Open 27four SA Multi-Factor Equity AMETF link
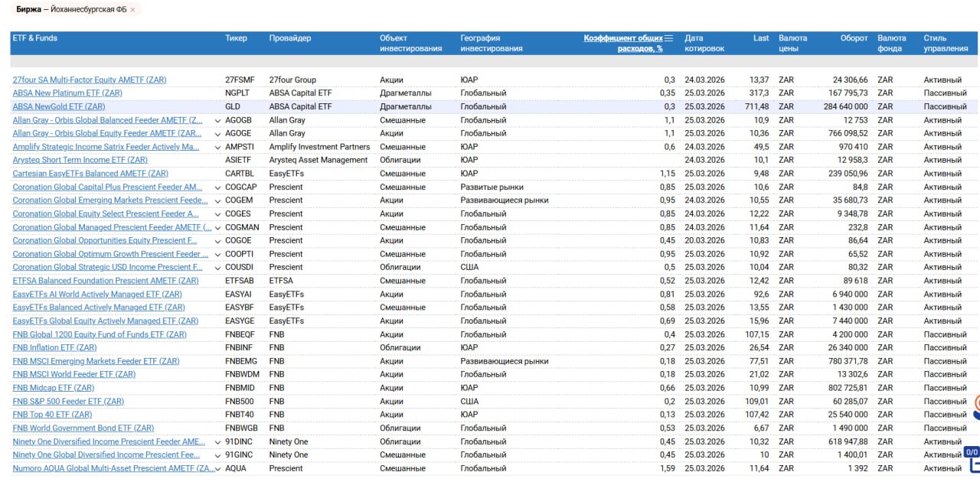Viewport: 980px width, 482px height. click(89, 80)
